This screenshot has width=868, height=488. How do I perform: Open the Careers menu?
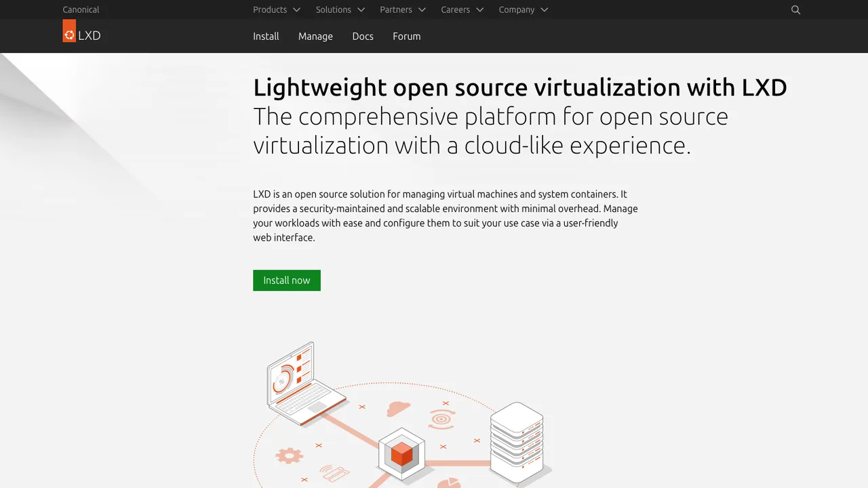pyautogui.click(x=462, y=9)
